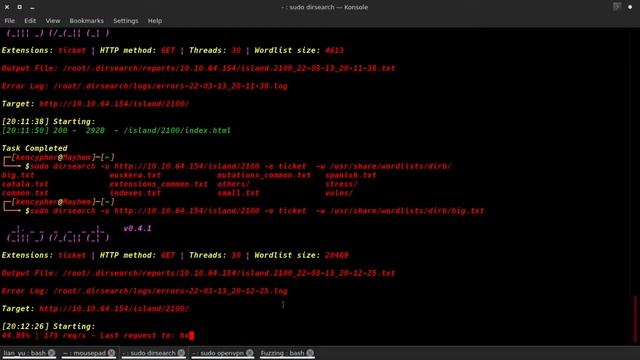Close the sudo dirsearch tab

[181, 353]
